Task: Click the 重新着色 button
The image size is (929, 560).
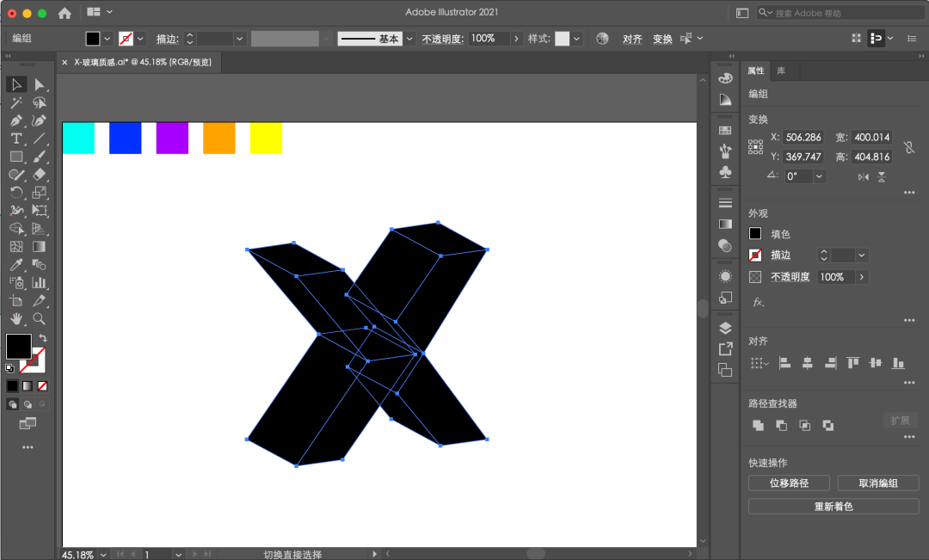Action: pyautogui.click(x=834, y=506)
